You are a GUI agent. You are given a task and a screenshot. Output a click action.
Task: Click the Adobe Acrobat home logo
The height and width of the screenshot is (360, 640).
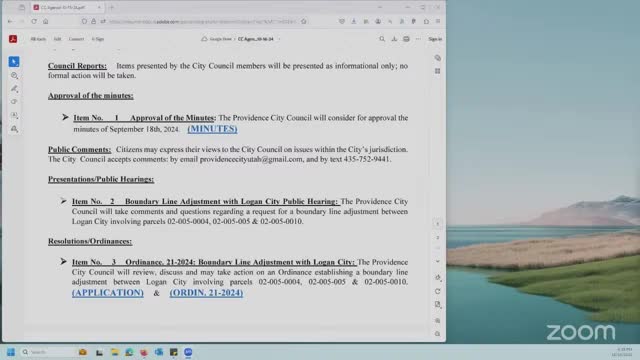pos(13,39)
